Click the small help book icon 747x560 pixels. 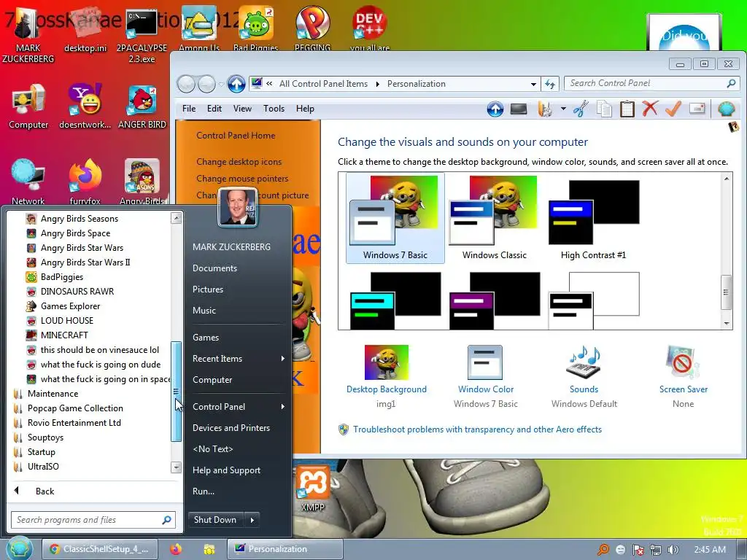734,127
